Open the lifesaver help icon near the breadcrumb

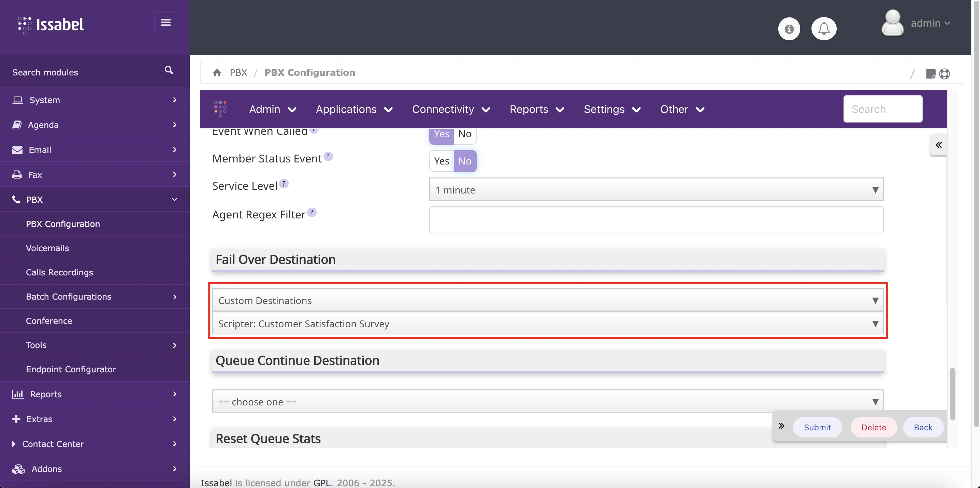(945, 74)
